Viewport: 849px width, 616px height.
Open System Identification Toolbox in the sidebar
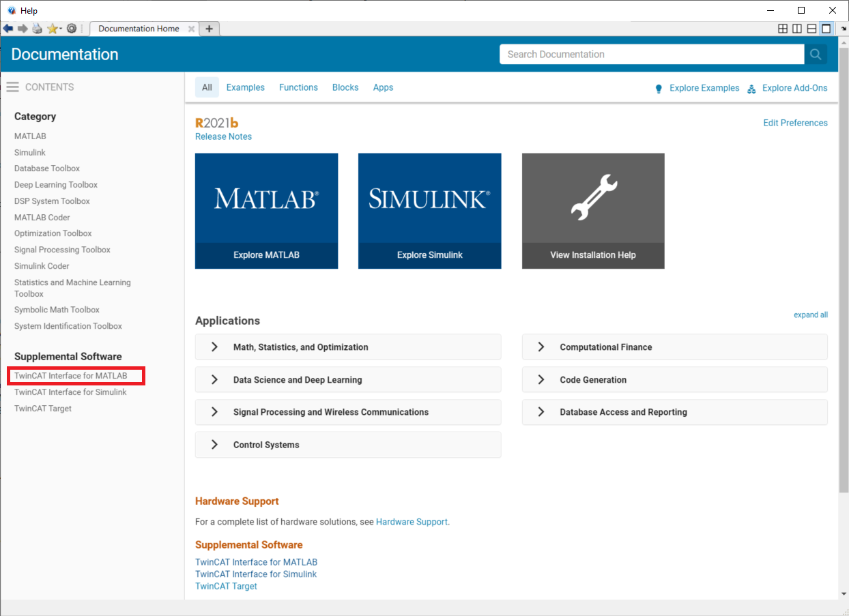(x=68, y=326)
